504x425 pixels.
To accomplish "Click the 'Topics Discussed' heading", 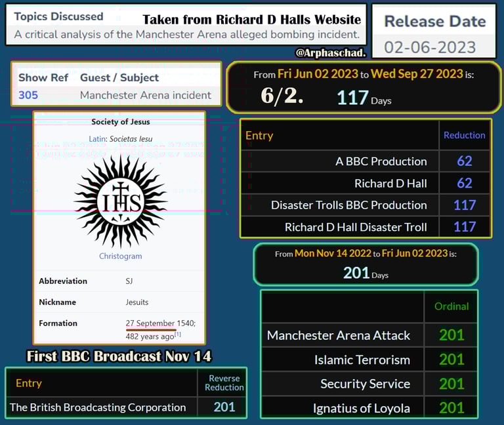I will pyautogui.click(x=59, y=16).
